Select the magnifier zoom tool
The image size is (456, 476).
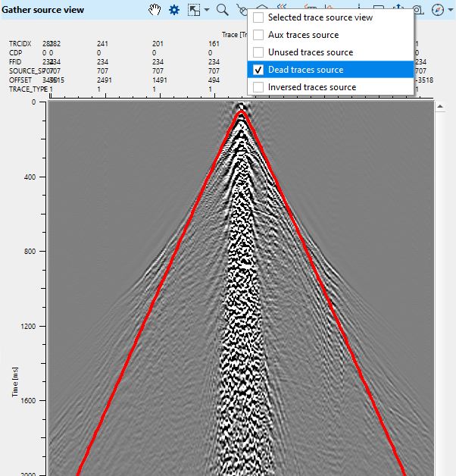point(223,10)
